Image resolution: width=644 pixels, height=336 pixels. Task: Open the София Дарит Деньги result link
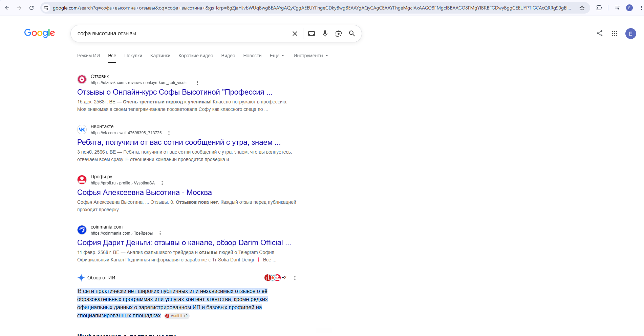[x=184, y=243]
